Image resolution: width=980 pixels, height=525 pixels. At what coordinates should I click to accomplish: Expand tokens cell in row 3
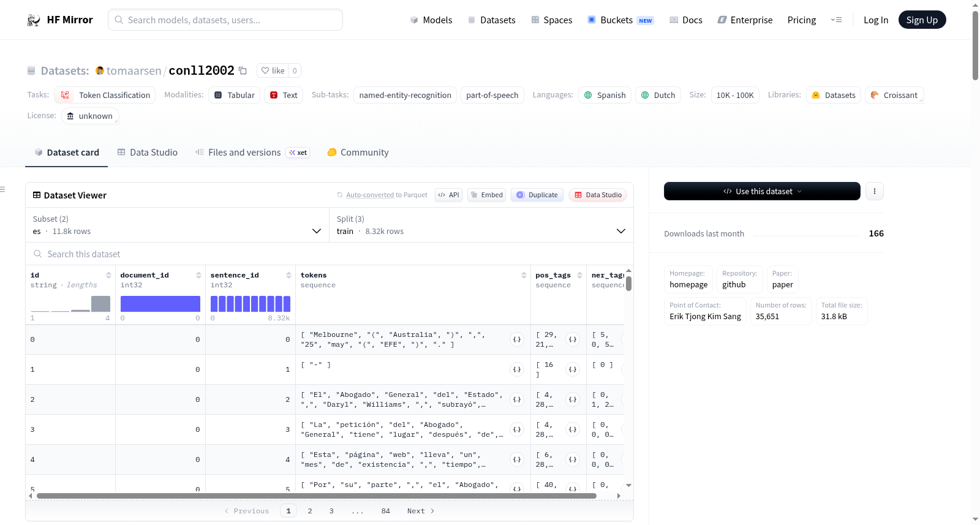click(x=517, y=429)
